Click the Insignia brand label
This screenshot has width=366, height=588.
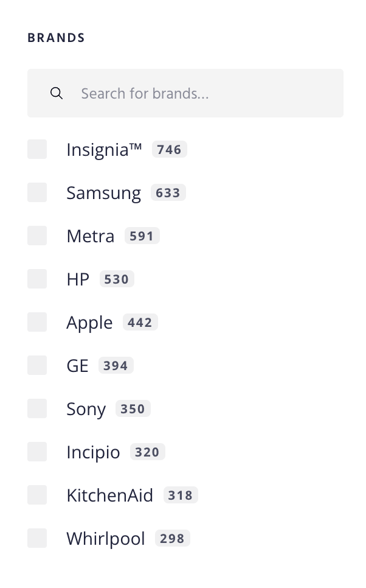[x=104, y=149]
